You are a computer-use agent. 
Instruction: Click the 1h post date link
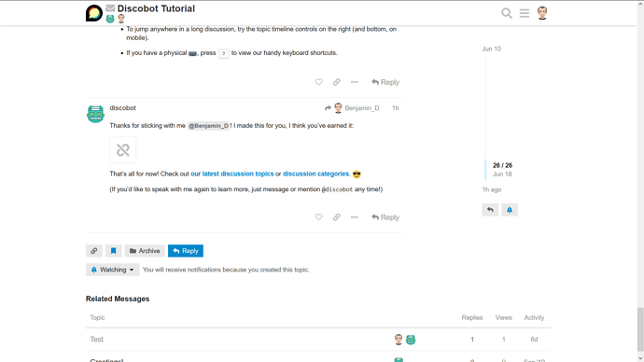(395, 108)
